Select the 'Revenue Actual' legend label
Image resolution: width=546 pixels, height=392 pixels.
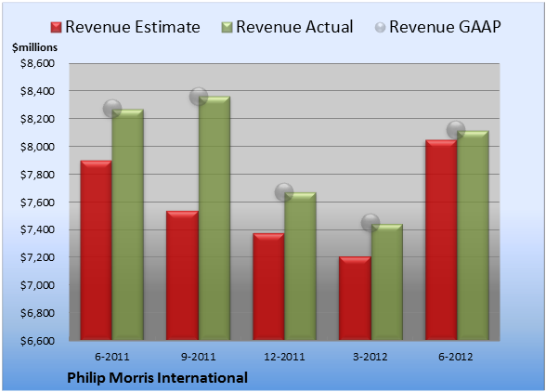(294, 27)
